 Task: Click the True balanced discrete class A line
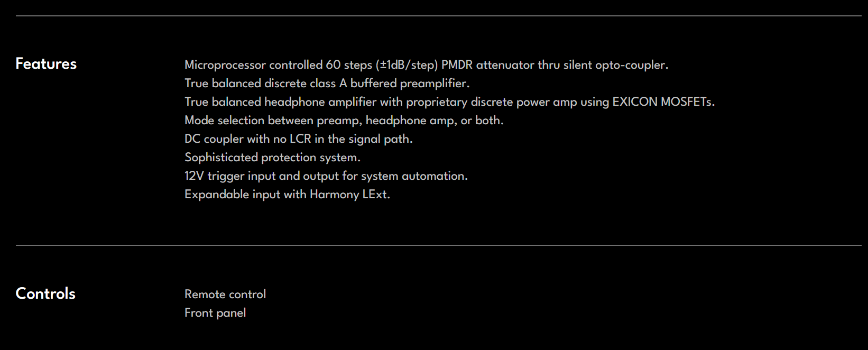pos(327,84)
